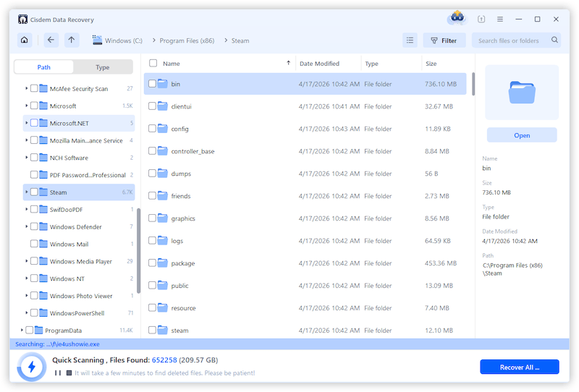Go to the Home screen icon

(x=25, y=40)
